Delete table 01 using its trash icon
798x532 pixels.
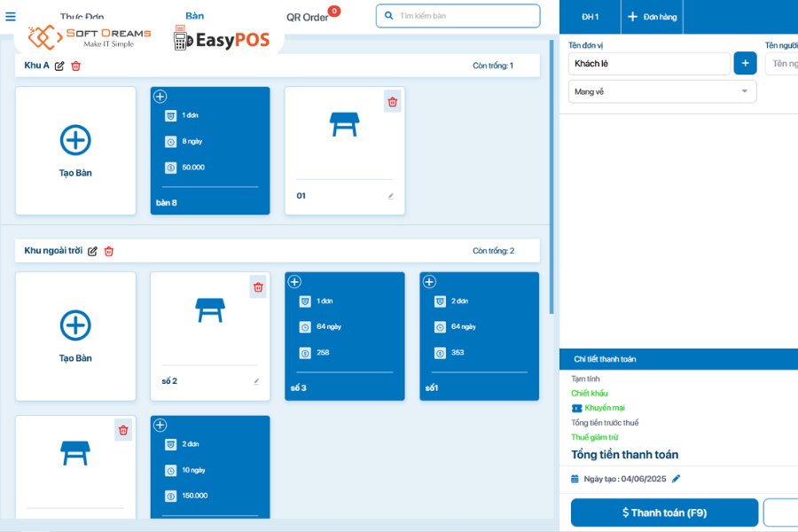click(392, 102)
